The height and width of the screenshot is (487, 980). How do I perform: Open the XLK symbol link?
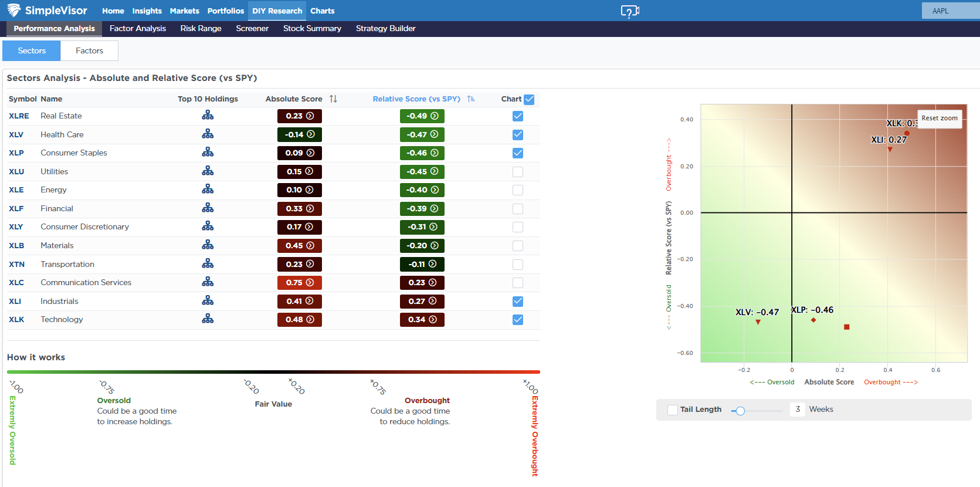16,319
